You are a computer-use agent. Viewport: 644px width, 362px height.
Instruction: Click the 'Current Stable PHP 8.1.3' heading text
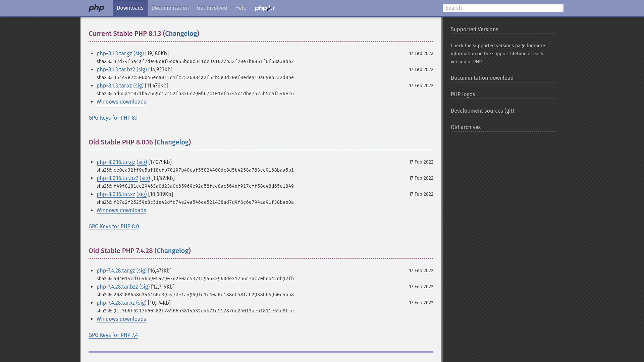(x=125, y=34)
